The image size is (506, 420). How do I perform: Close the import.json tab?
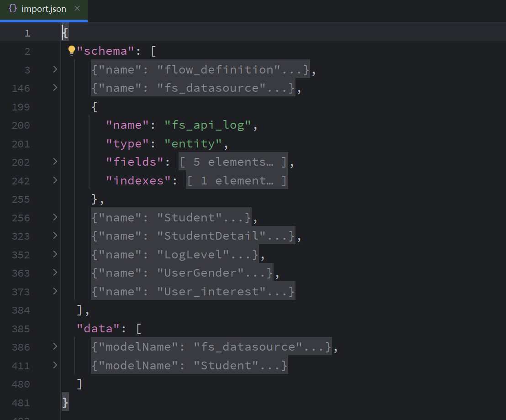[x=77, y=9]
